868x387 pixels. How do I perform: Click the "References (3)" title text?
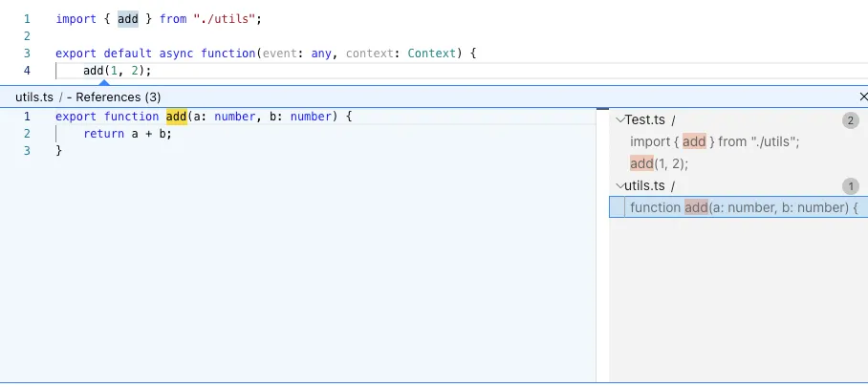[118, 97]
